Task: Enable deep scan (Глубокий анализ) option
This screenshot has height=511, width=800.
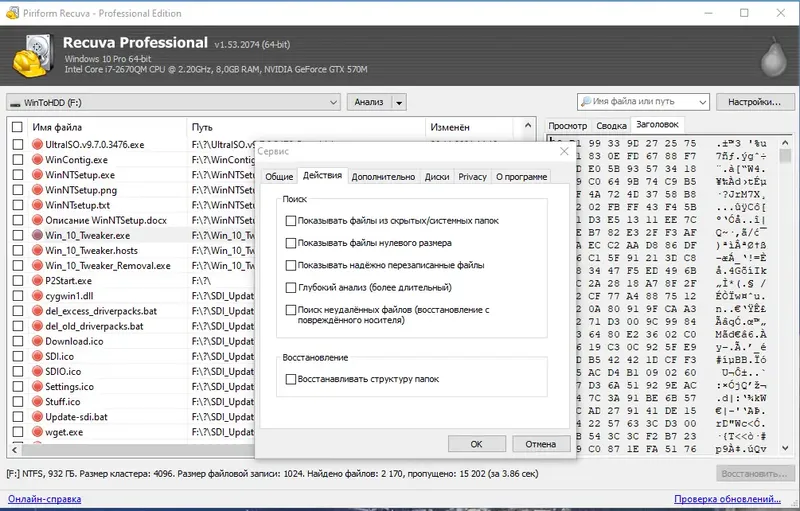Action: pos(291,288)
